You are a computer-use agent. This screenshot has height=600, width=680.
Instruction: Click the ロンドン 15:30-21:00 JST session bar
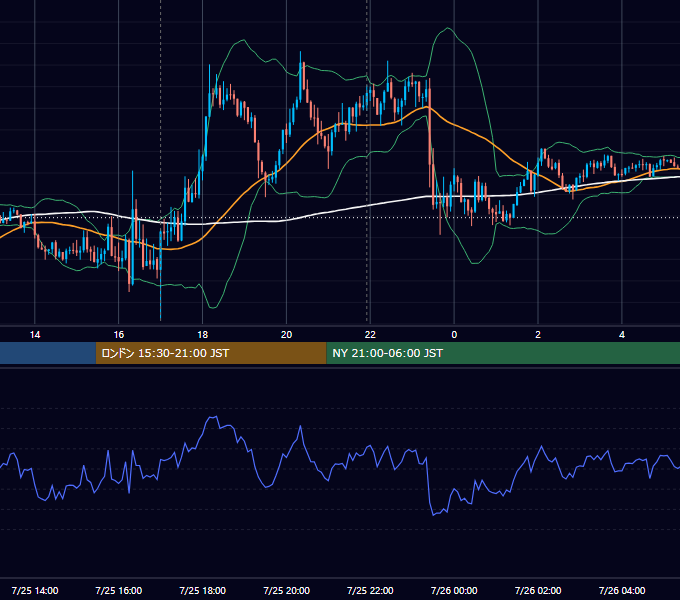coord(211,353)
